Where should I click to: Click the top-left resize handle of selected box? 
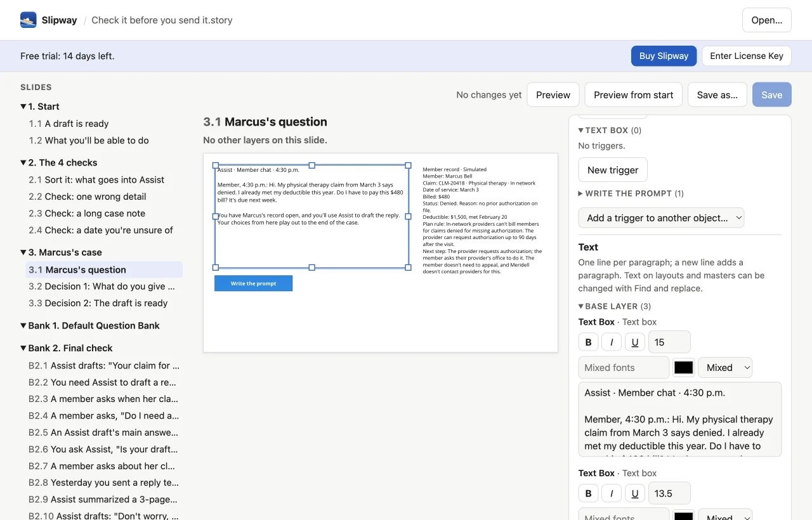point(216,165)
